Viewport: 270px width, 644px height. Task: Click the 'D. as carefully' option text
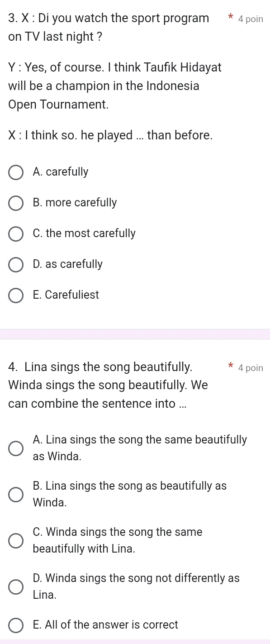click(68, 264)
